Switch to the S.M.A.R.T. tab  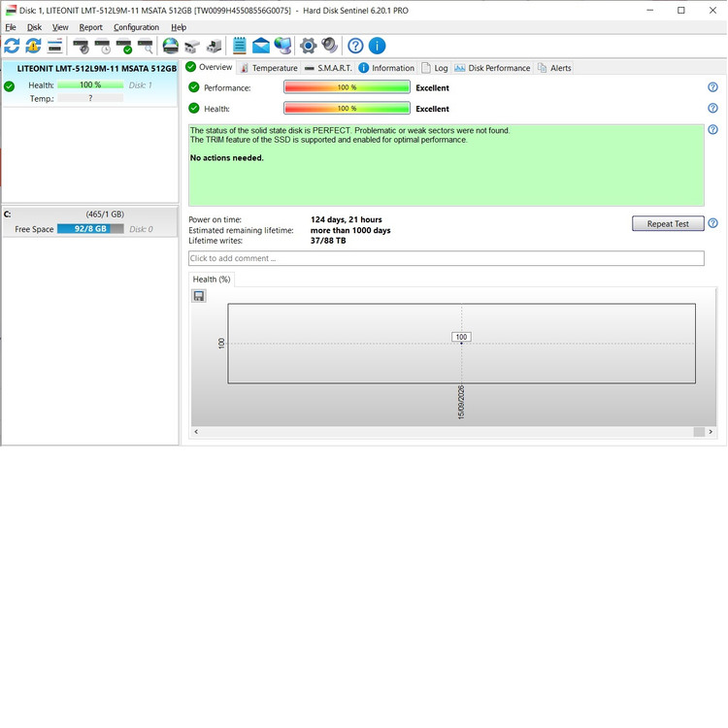point(329,68)
